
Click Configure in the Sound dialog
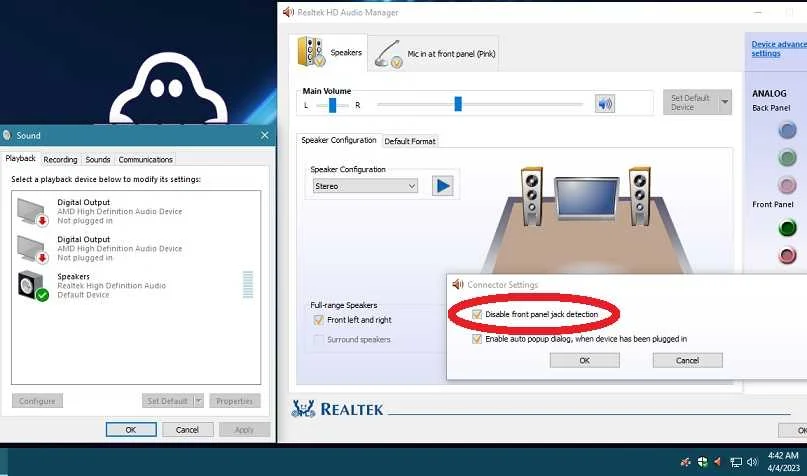point(37,401)
